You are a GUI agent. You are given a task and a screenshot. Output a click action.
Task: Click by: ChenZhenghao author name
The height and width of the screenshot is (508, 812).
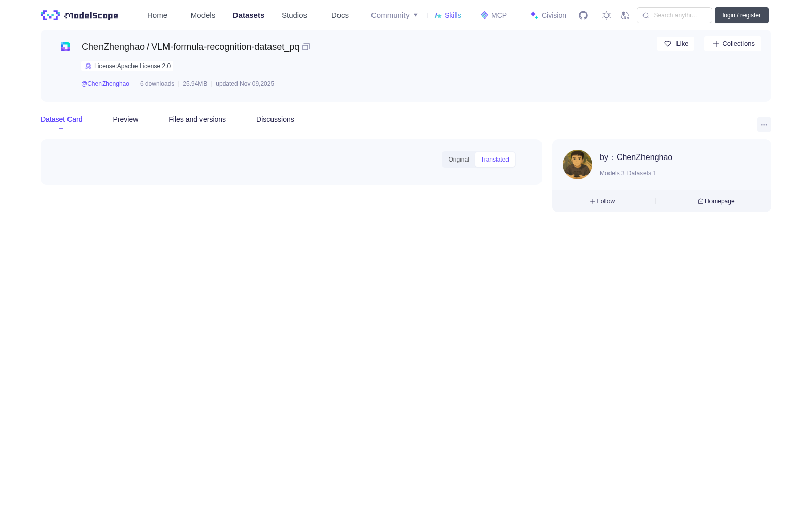pos(636,157)
